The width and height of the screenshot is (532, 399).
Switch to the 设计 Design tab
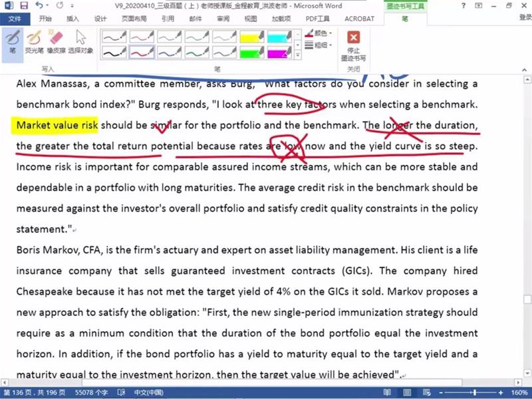[x=100, y=19]
